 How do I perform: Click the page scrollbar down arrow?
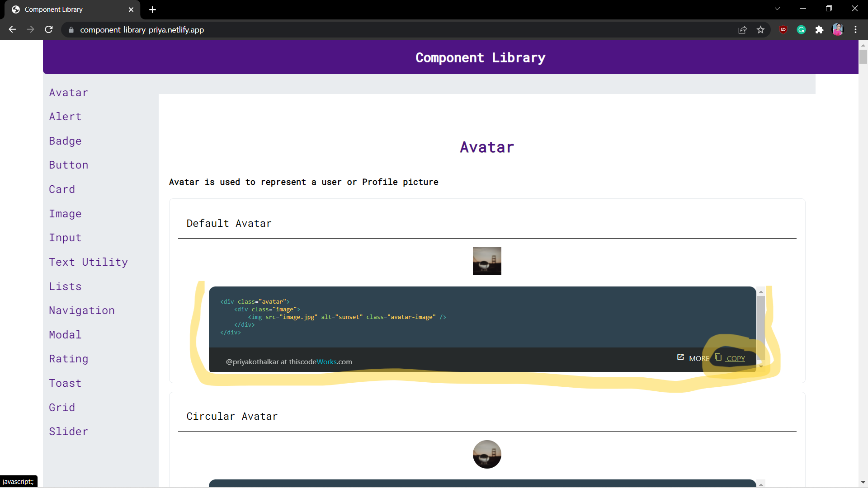point(863,483)
